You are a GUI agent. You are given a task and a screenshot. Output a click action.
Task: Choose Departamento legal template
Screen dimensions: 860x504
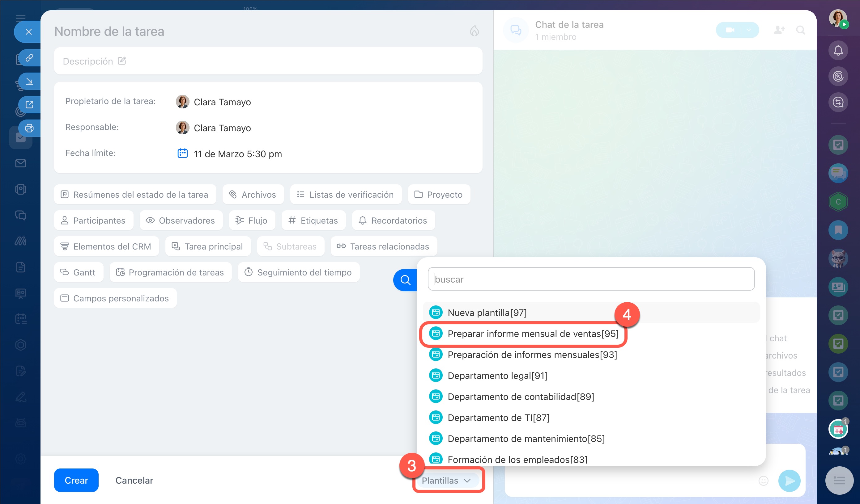coord(497,376)
